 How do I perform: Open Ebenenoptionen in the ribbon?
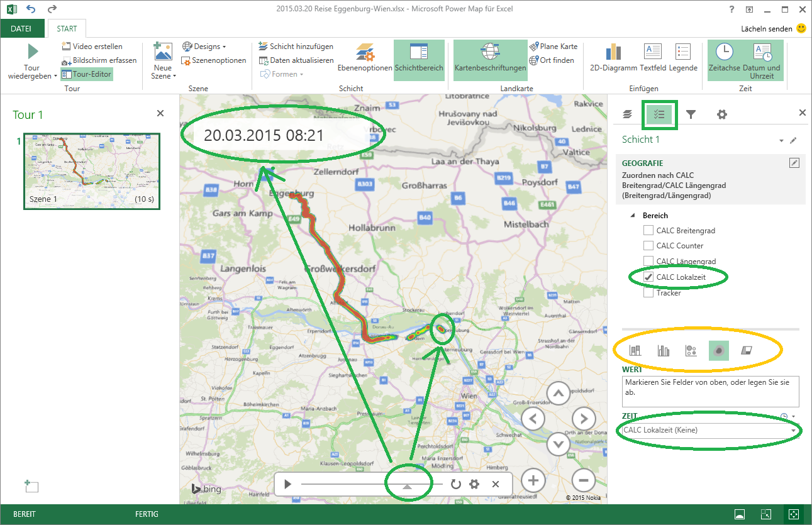click(x=365, y=59)
